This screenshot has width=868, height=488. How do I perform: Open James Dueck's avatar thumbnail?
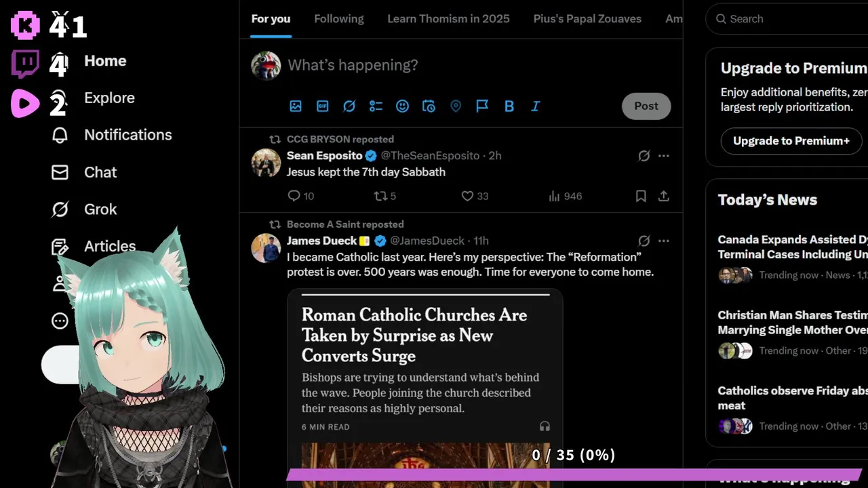click(266, 248)
